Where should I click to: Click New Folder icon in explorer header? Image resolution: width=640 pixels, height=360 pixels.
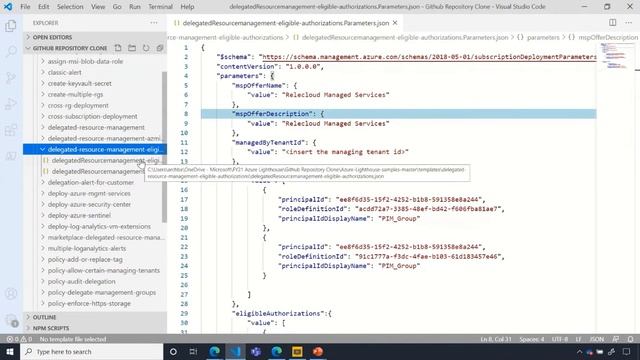click(x=132, y=48)
